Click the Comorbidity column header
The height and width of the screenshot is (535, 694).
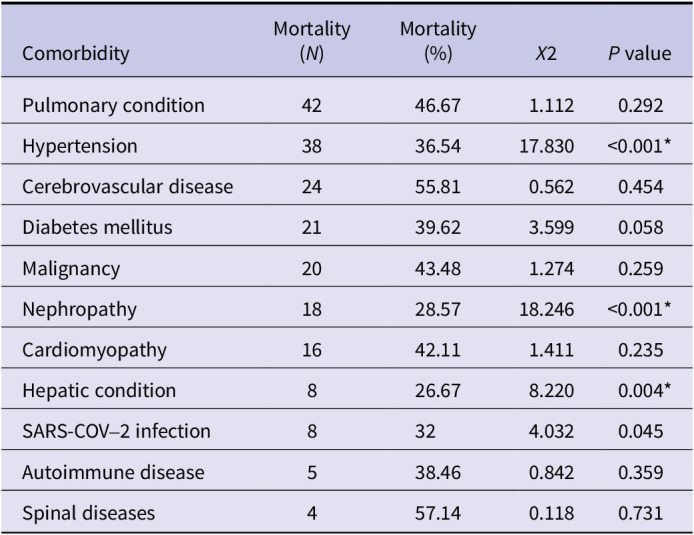coord(76,54)
